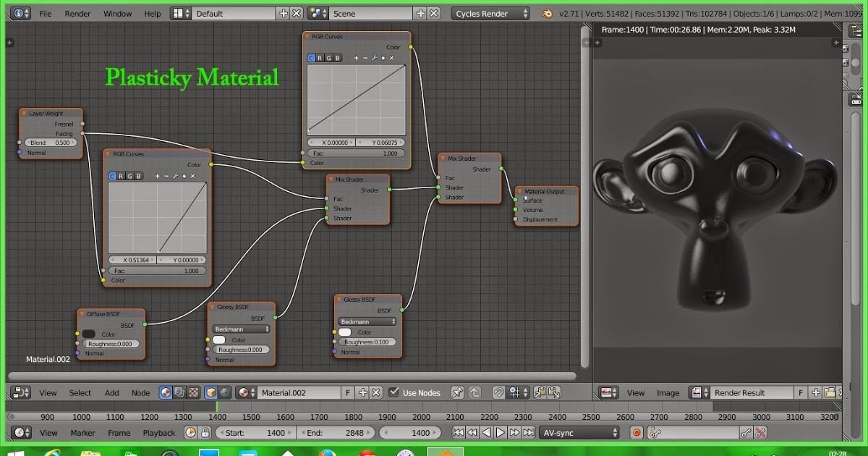868x456 pixels.
Task: Jump to the next keyframe
Action: click(514, 433)
